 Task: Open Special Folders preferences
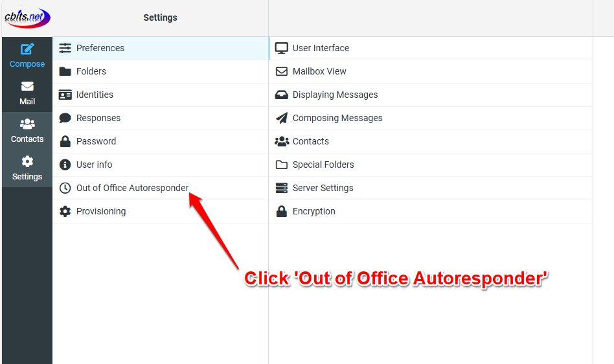[431, 165]
